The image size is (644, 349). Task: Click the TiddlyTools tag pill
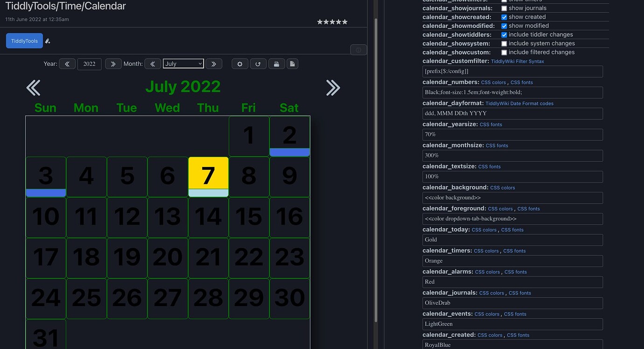[24, 41]
